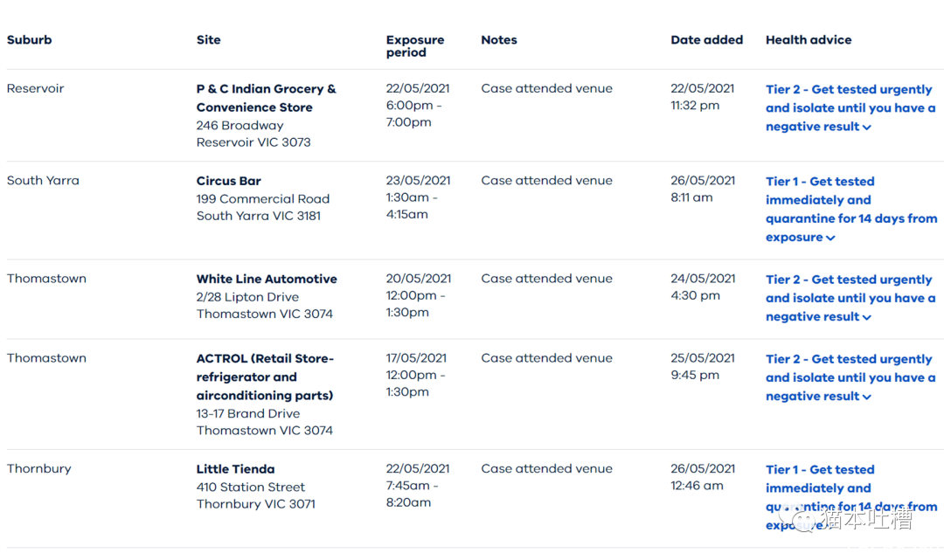
Task: Click the Notes column header
Action: coord(499,39)
